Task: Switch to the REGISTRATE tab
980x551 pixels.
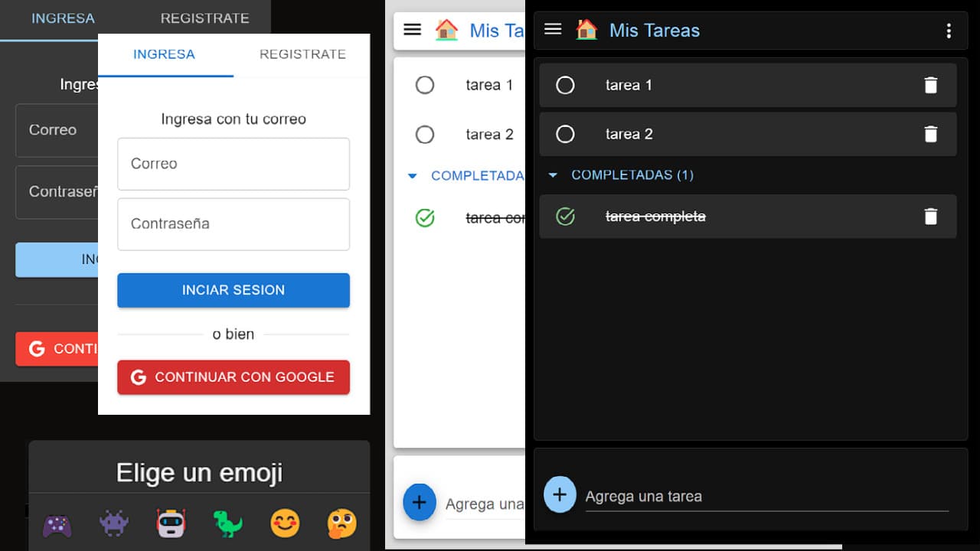Action: click(302, 54)
